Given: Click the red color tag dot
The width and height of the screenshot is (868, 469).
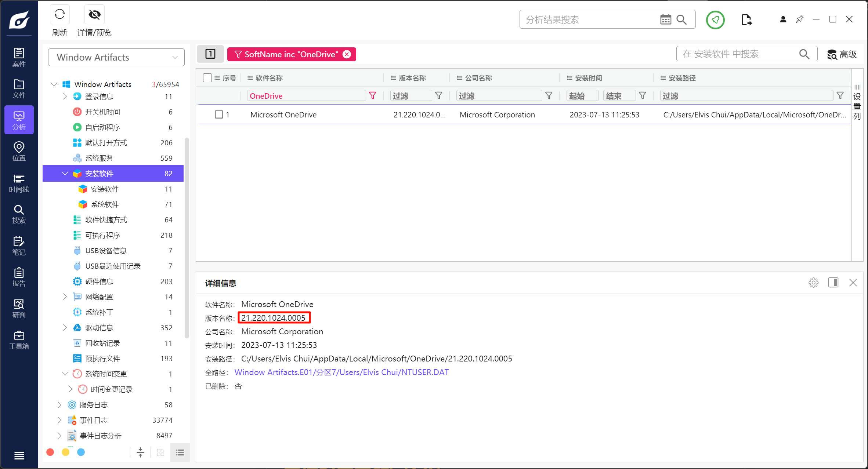Looking at the screenshot, I should click(50, 452).
